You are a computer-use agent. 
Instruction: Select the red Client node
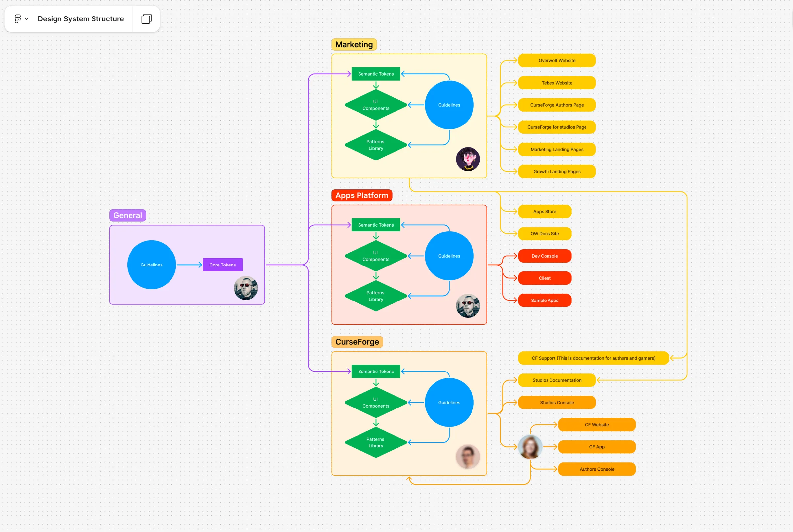click(x=545, y=278)
